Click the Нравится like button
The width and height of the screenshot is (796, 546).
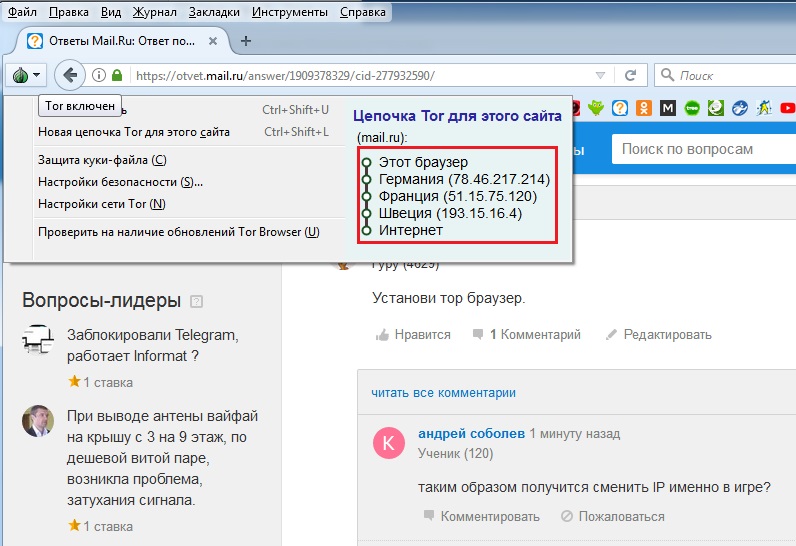click(x=413, y=334)
